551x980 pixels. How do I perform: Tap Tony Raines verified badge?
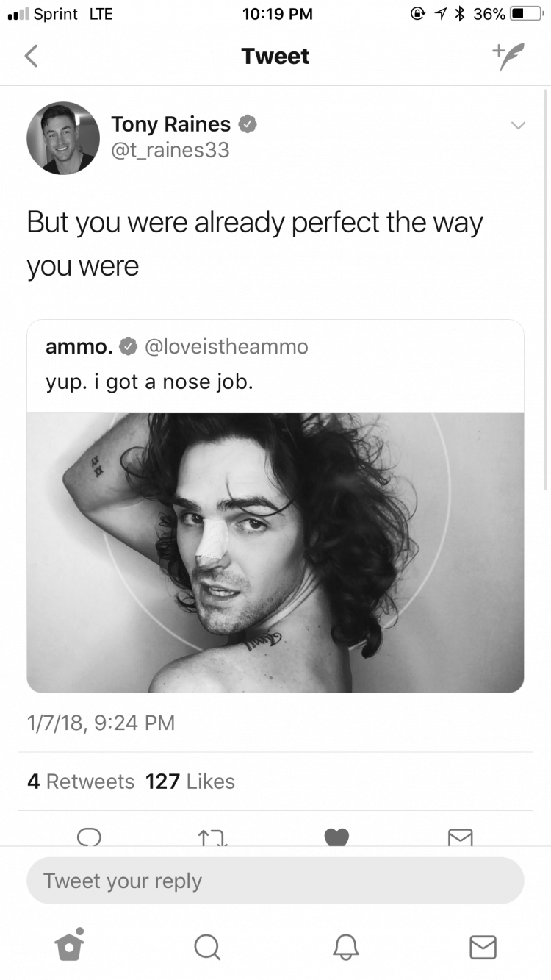click(x=248, y=125)
